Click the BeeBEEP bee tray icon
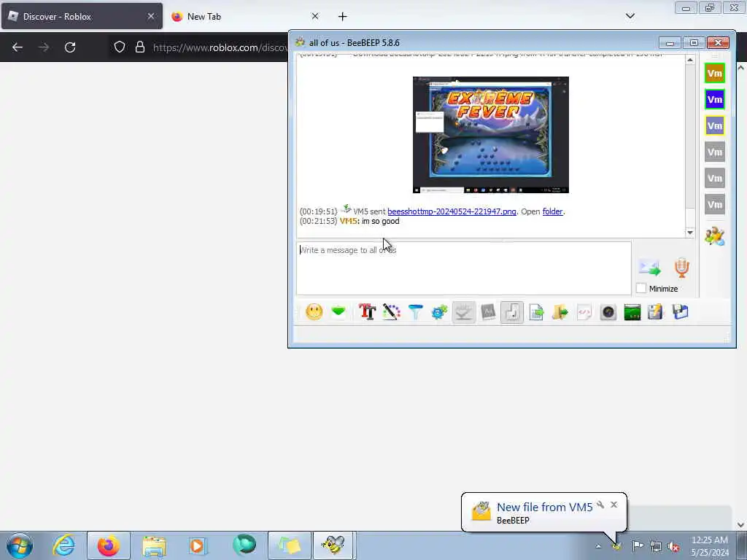 pos(617,546)
